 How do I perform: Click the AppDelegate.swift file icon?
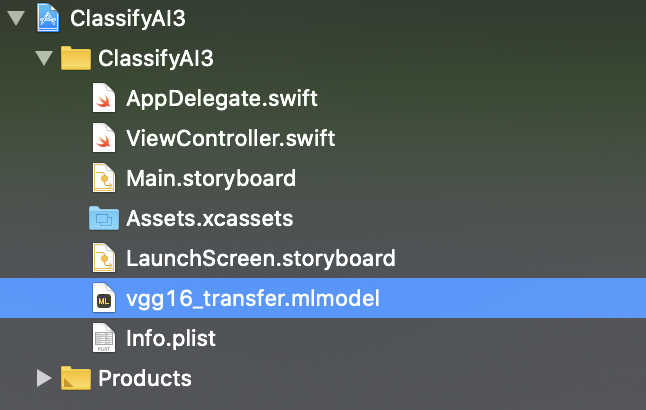click(x=104, y=98)
